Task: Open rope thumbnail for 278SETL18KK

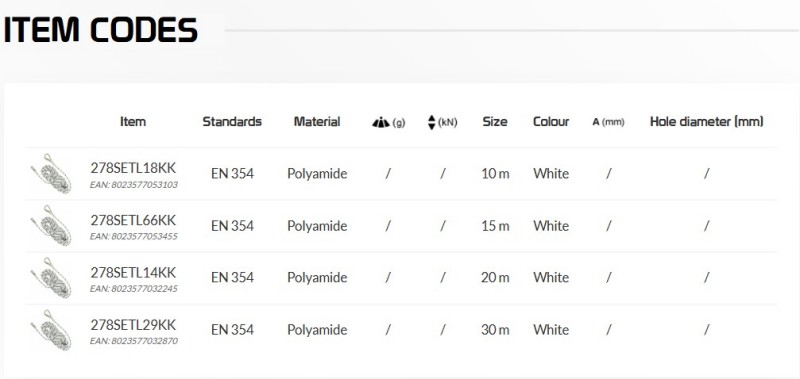Action: 51,173
